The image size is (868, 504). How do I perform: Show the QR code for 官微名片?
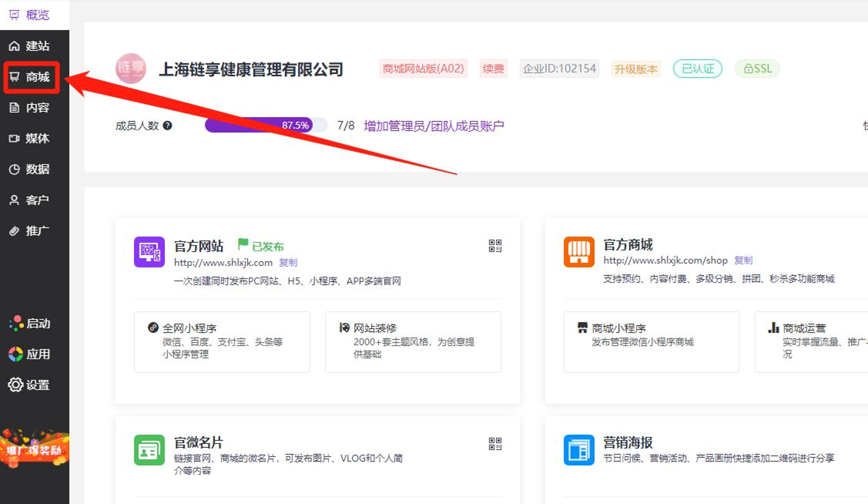point(495,444)
